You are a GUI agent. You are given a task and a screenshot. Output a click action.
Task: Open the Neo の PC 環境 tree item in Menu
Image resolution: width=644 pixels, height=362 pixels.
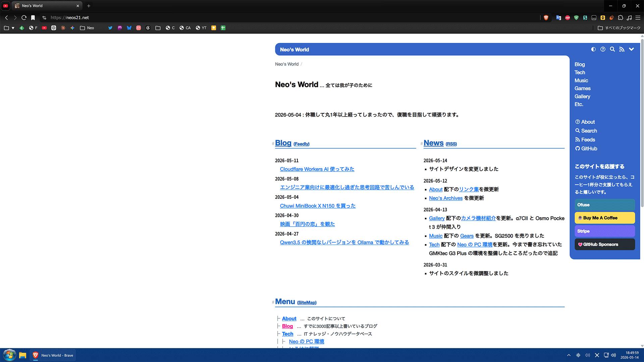coord(307,342)
